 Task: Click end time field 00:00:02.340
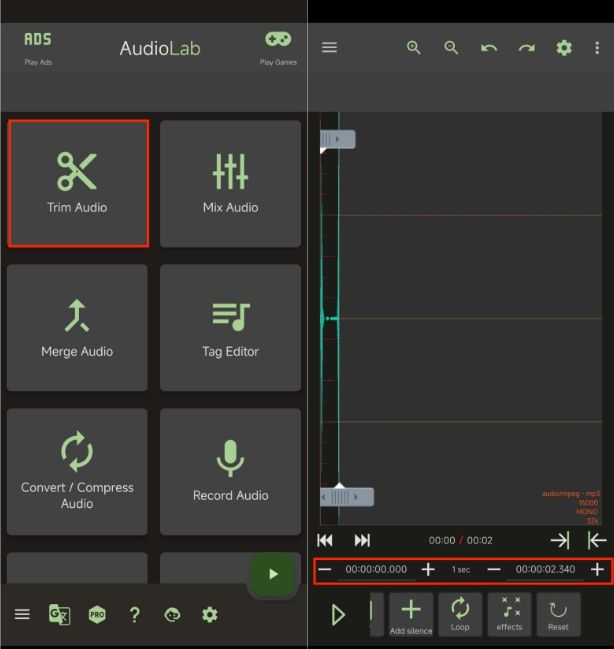click(545, 570)
